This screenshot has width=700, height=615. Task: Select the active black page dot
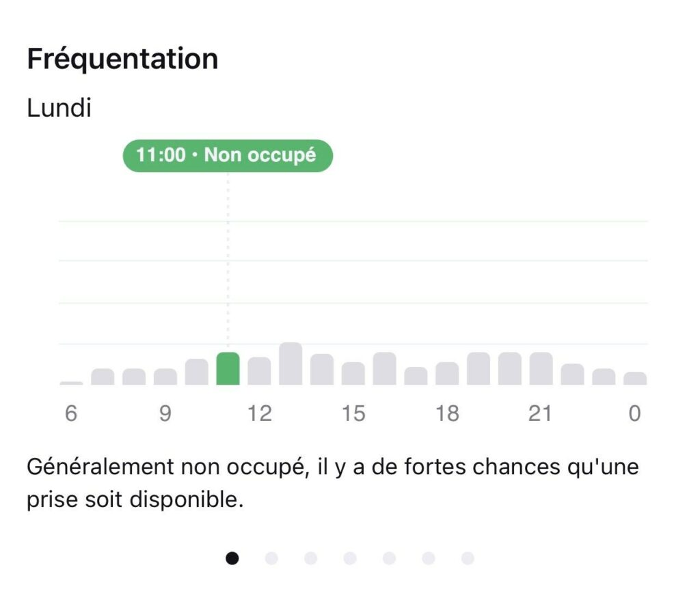232,558
